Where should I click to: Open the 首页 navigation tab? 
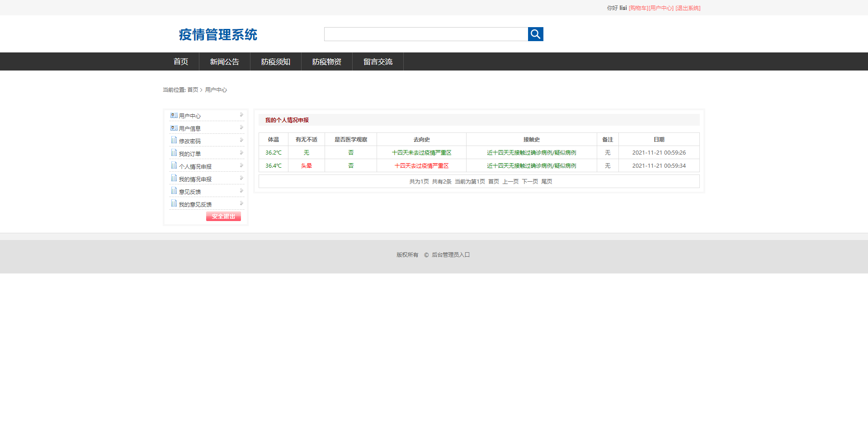point(181,61)
